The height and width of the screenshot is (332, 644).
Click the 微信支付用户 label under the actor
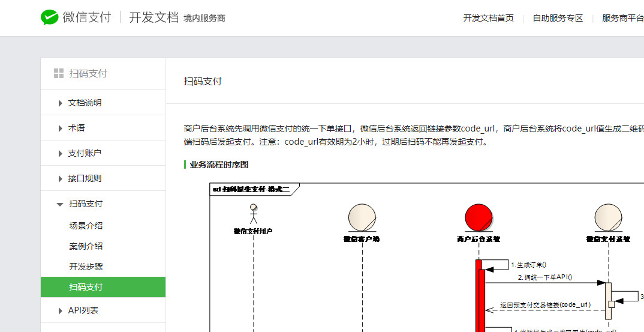click(253, 231)
